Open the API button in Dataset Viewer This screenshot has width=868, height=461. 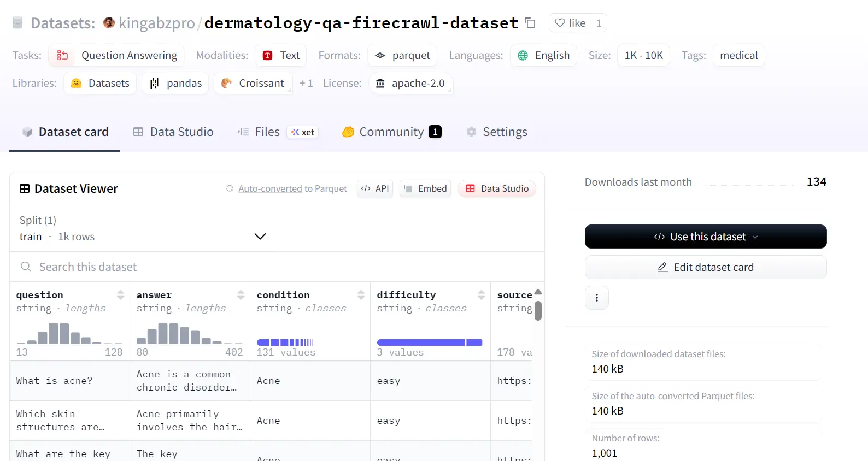click(375, 188)
